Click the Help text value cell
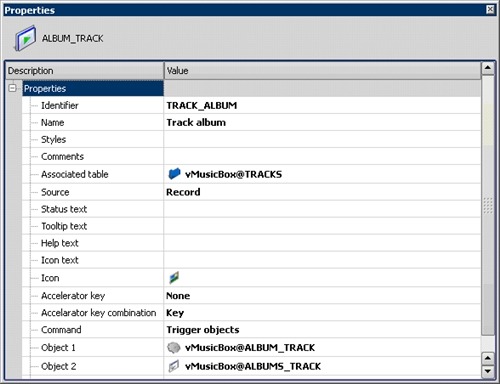This screenshot has height=384, width=500. pyautogui.click(x=322, y=243)
